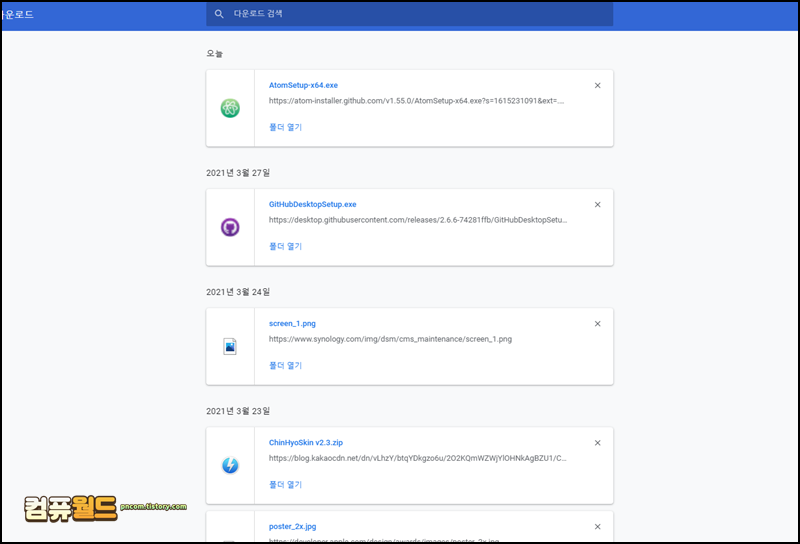
Task: Remove ChinHyoSkin v2.3.zip from the list
Action: [597, 443]
